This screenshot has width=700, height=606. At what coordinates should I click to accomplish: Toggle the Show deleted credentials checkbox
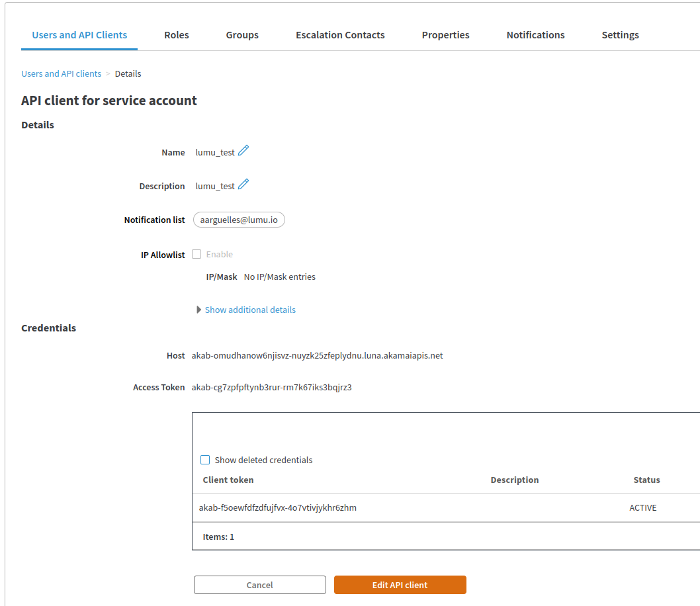205,460
